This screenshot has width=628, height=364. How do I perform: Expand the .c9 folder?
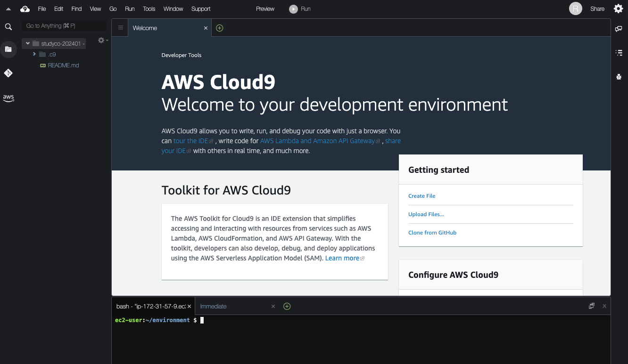[x=33, y=54]
